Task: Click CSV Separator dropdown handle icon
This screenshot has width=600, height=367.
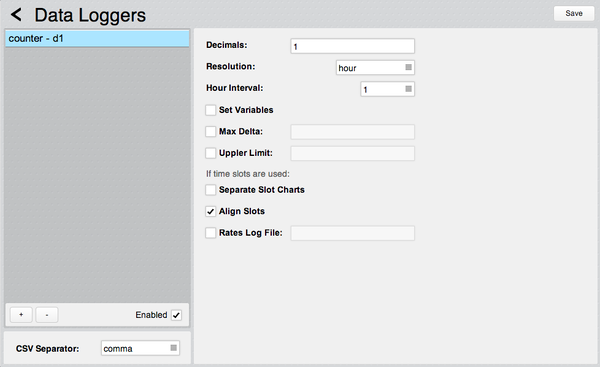Action: [173, 348]
